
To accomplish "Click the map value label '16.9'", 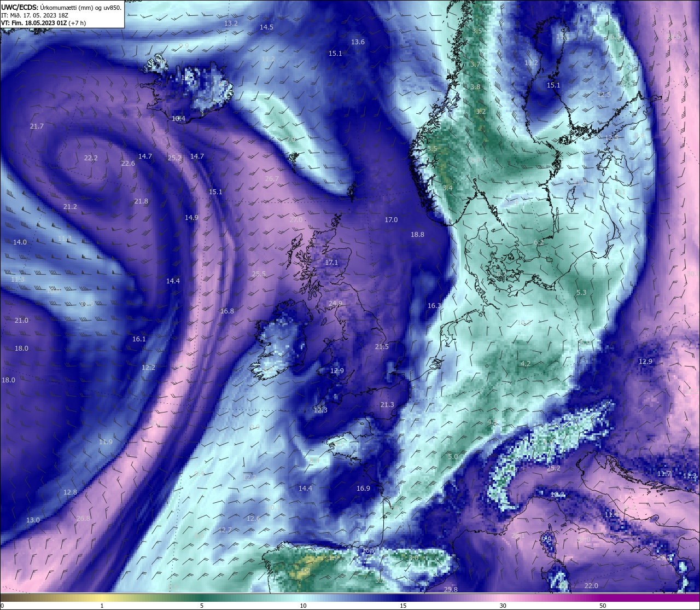I will coord(363,489).
